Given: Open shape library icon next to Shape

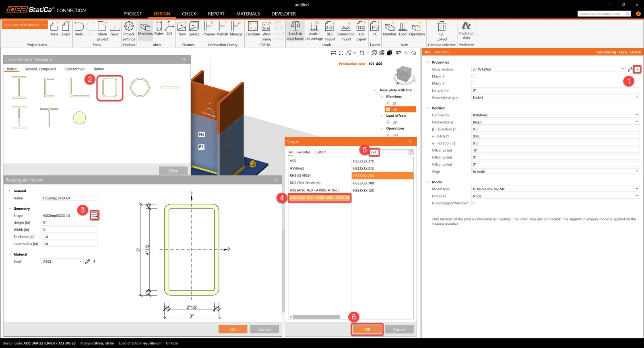Looking at the screenshot, I should (95, 216).
